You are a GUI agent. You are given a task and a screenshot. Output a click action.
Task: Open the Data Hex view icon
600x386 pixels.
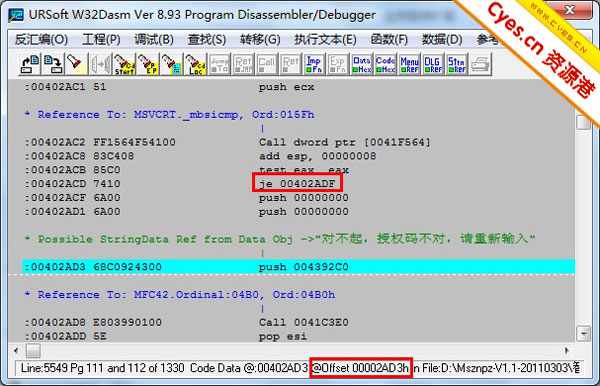tap(362, 64)
